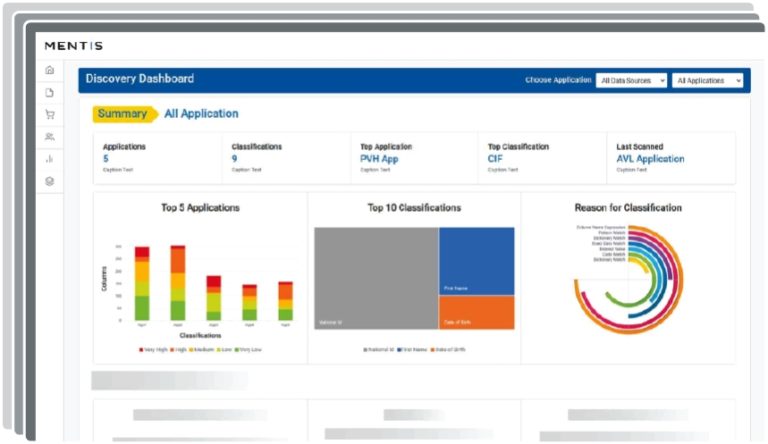Click the stacked layers sidebar icon

pyautogui.click(x=50, y=181)
